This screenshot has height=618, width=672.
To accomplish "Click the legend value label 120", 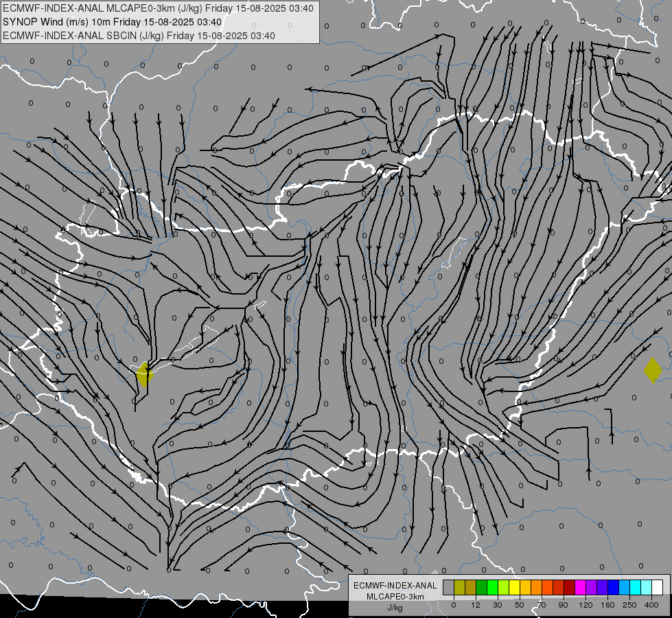I will pos(586,605).
